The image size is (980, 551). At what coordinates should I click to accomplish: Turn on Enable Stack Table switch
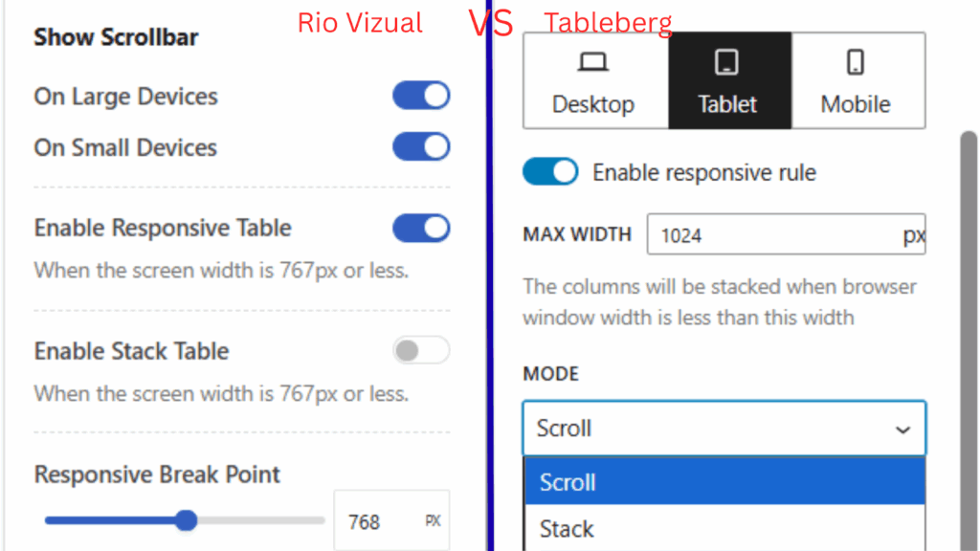[x=421, y=351]
